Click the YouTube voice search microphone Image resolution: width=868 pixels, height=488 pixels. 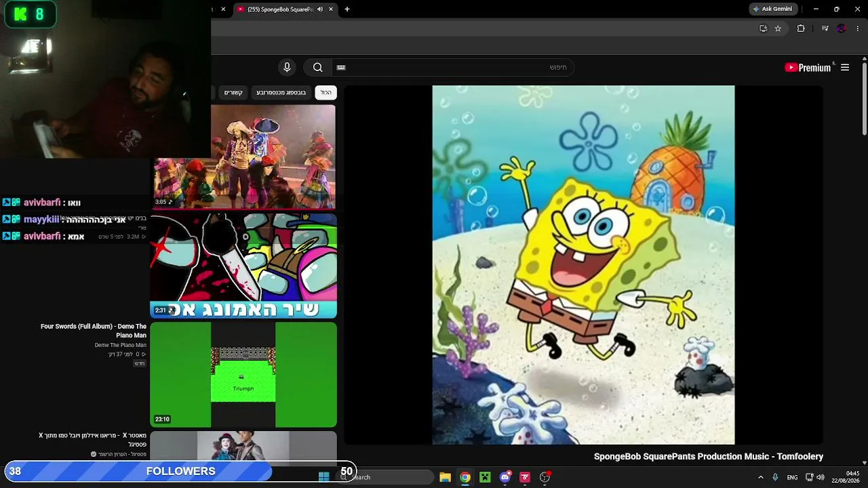point(287,67)
